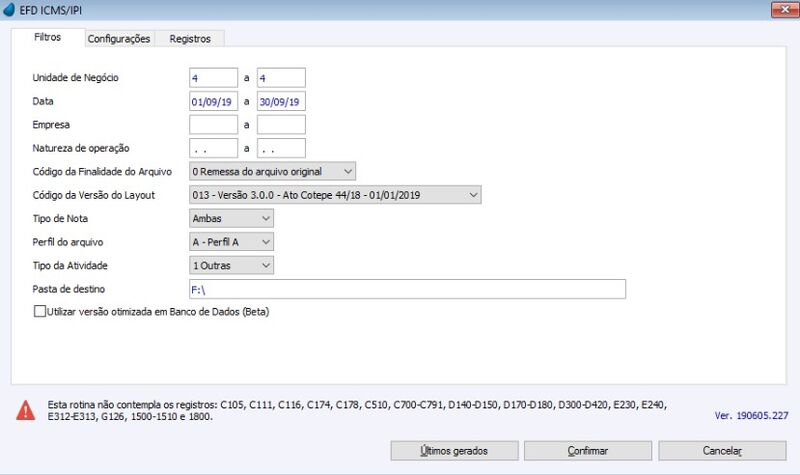Click the Confirmar button
The width and height of the screenshot is (800, 475).
click(588, 451)
